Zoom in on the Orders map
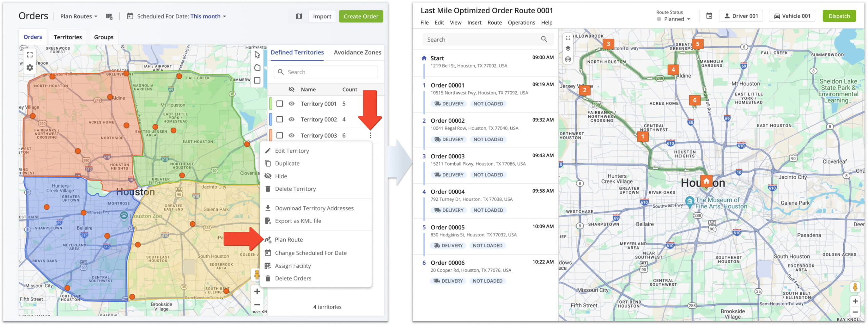Viewport: 868px width, 325px height. [x=257, y=291]
